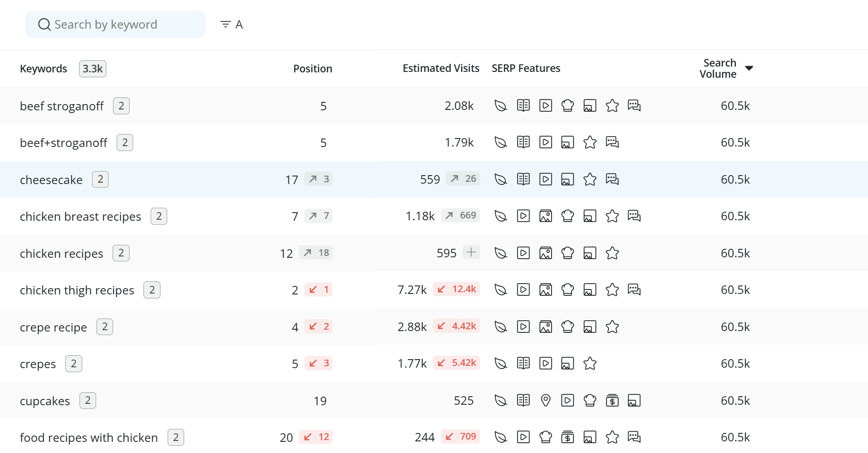Open the Search Volume sort dropdown arrow
This screenshot has width=868, height=453.
click(749, 68)
